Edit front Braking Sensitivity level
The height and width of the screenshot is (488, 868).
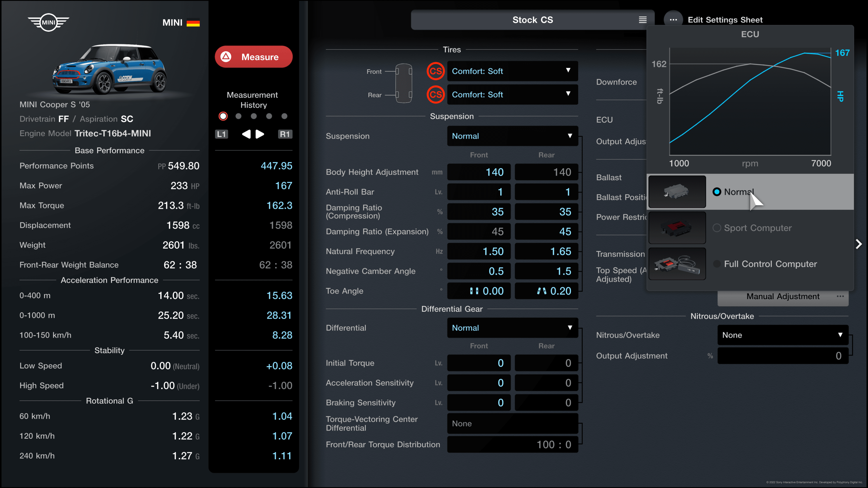(x=479, y=403)
